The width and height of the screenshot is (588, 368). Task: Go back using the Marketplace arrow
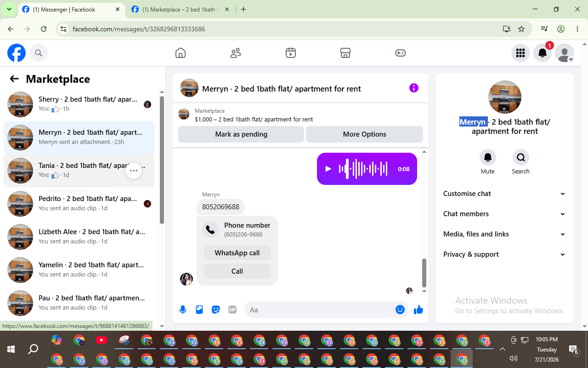pyautogui.click(x=14, y=79)
